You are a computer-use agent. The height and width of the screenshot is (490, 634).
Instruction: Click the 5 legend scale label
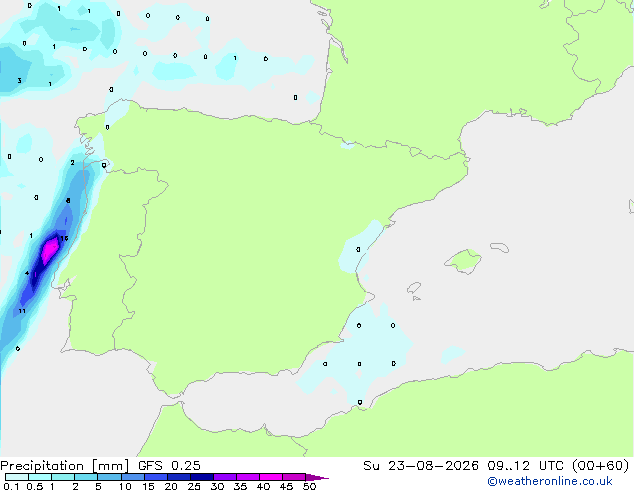pos(98,486)
